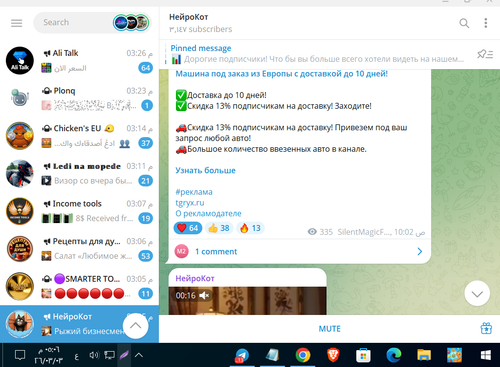Select the НейроКот chat in list
The height and width of the screenshot is (367, 500).
coord(79,324)
